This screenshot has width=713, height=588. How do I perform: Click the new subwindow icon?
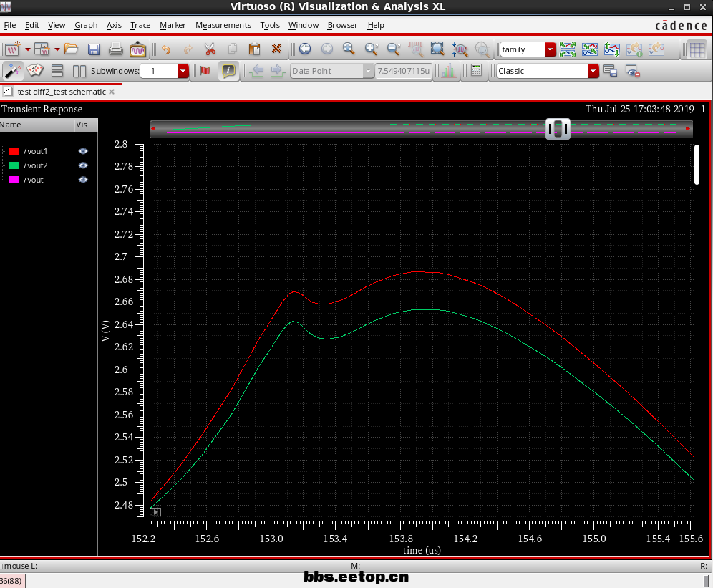coord(42,49)
